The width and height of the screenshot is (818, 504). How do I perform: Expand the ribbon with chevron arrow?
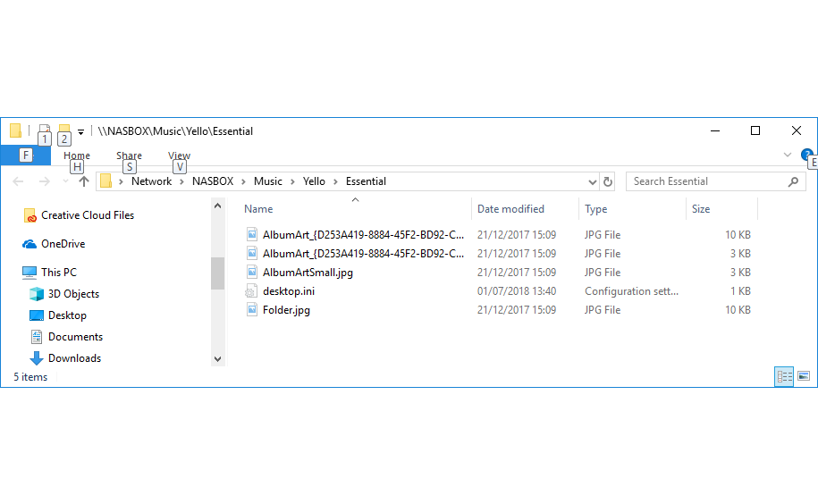click(788, 155)
